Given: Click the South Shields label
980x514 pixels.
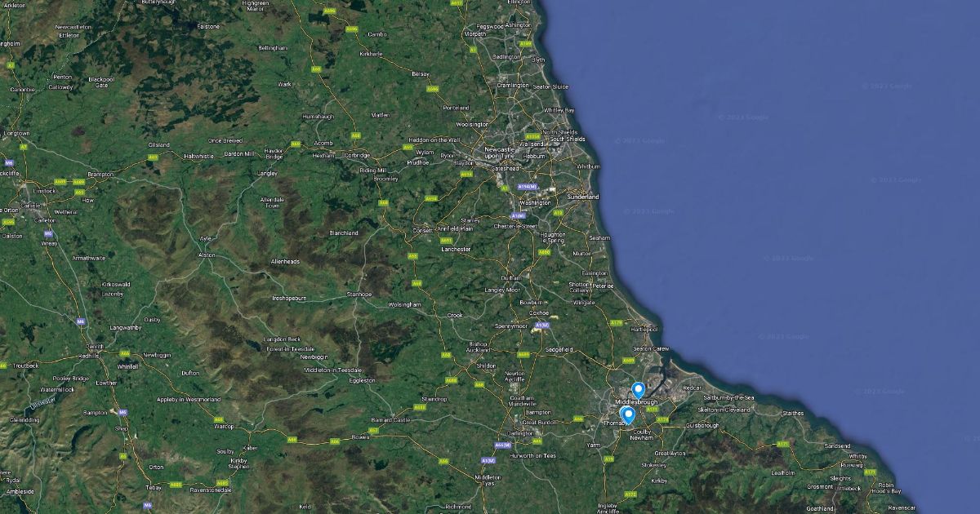Looking at the screenshot, I should 567,139.
